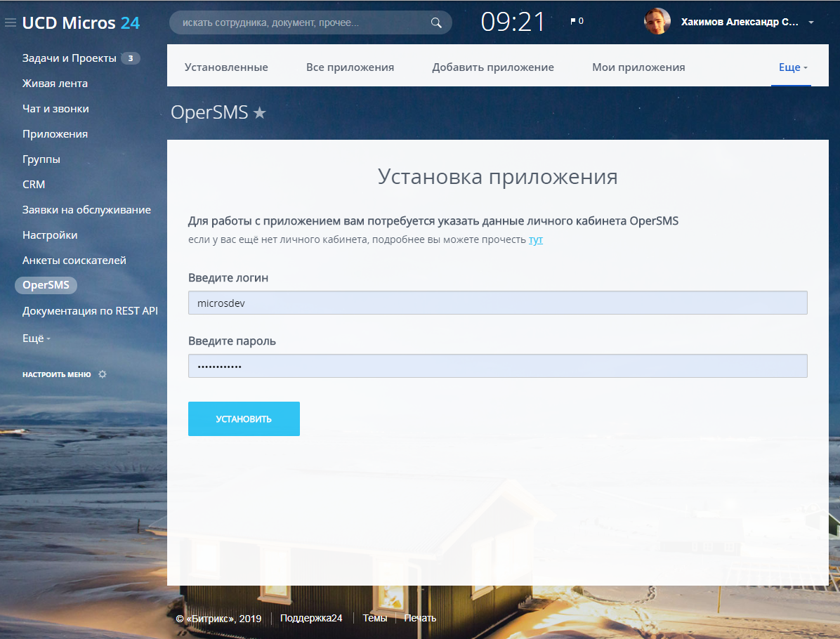Click the tasks counter badge 3
The width and height of the screenshot is (840, 639).
pos(130,58)
